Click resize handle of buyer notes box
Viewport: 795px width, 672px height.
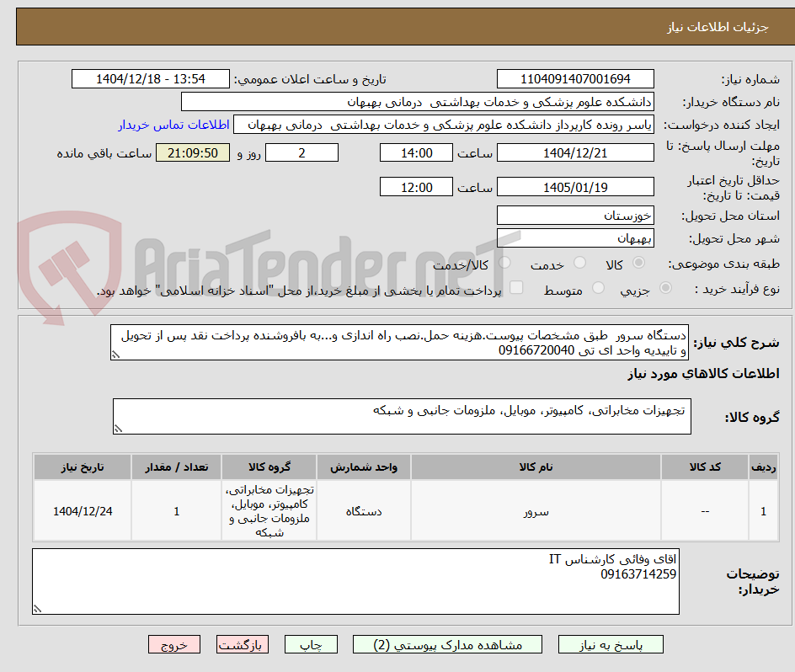point(38,609)
